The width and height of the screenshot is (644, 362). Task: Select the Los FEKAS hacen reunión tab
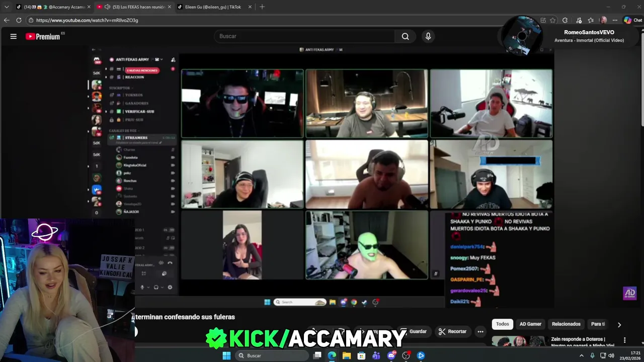134,7
